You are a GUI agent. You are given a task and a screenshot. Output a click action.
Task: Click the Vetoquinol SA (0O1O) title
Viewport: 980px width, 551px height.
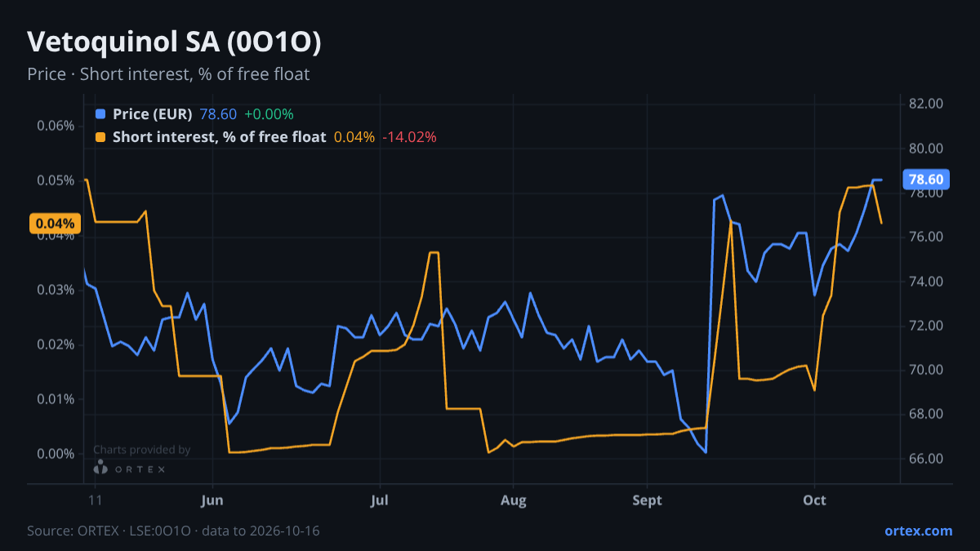[174, 42]
